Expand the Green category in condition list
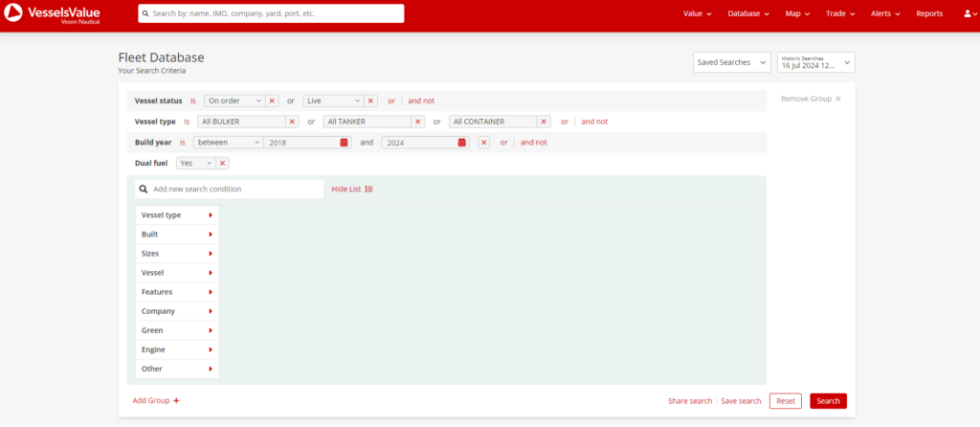This screenshot has width=980, height=427. [x=177, y=330]
